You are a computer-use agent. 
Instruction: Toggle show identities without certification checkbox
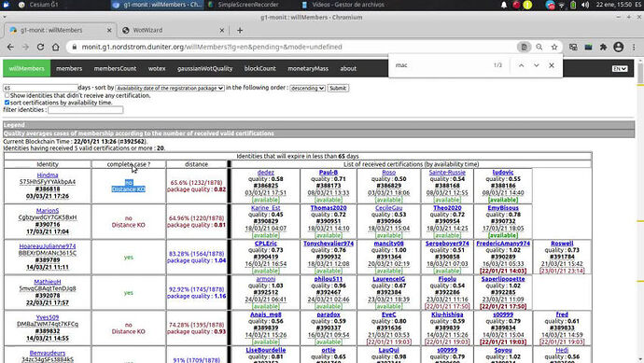[x=7, y=95]
